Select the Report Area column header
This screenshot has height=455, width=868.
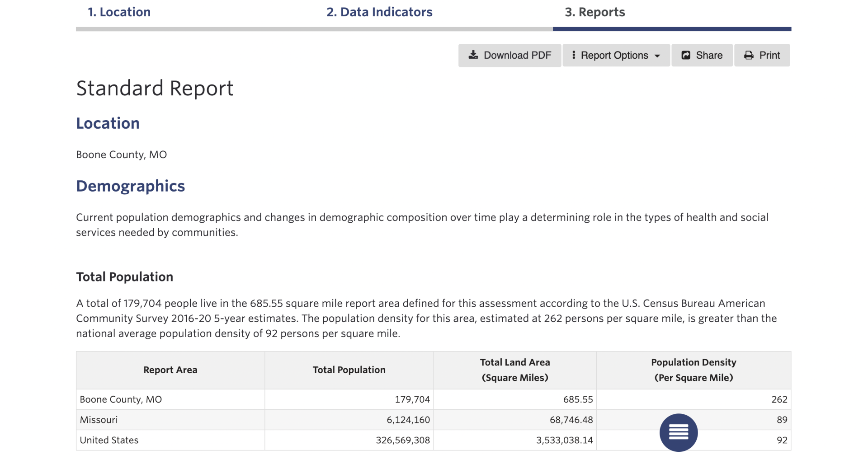click(x=170, y=370)
